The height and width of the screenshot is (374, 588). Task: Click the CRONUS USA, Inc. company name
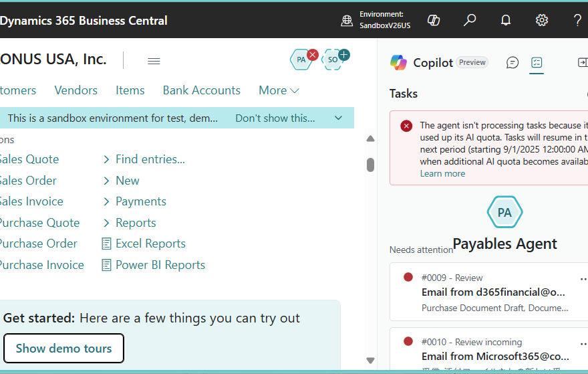coord(53,60)
